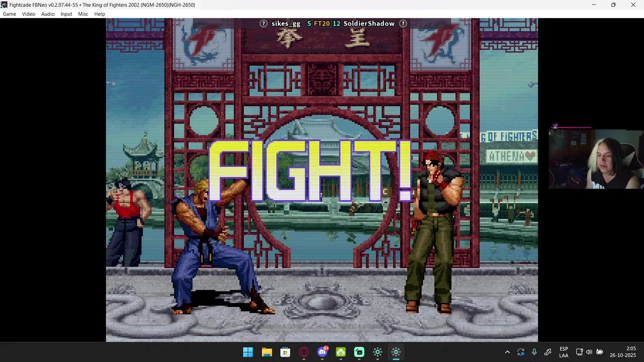This screenshot has width=644, height=362.
Task: Click the microphone tray icon
Action: (534, 352)
